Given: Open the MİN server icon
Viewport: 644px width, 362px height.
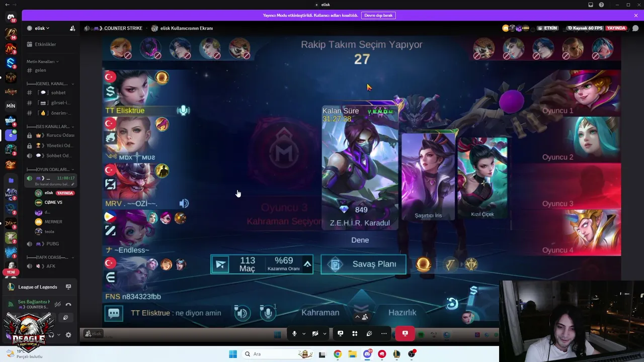Looking at the screenshot, I should [11, 106].
